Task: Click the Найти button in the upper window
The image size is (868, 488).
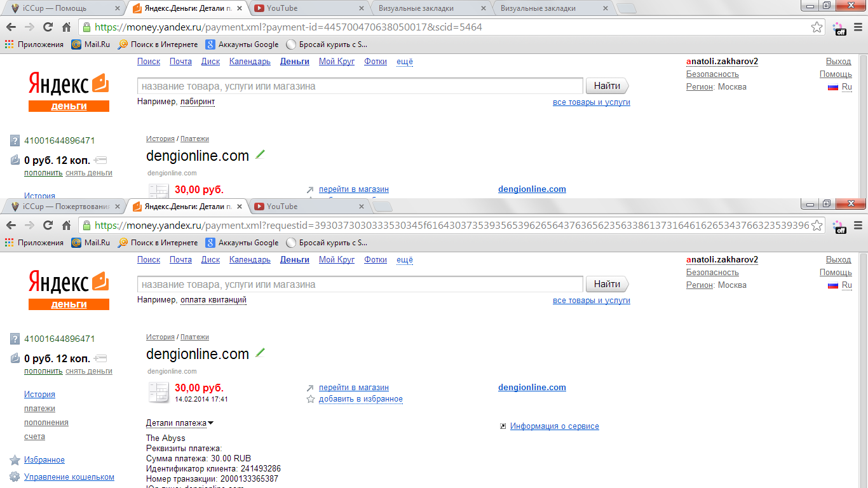Action: pos(607,86)
